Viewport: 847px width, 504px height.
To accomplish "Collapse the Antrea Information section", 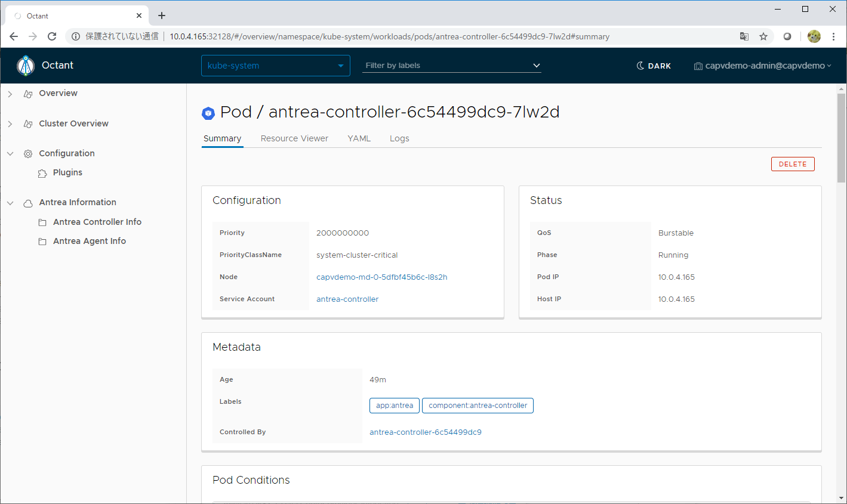I will (10, 203).
